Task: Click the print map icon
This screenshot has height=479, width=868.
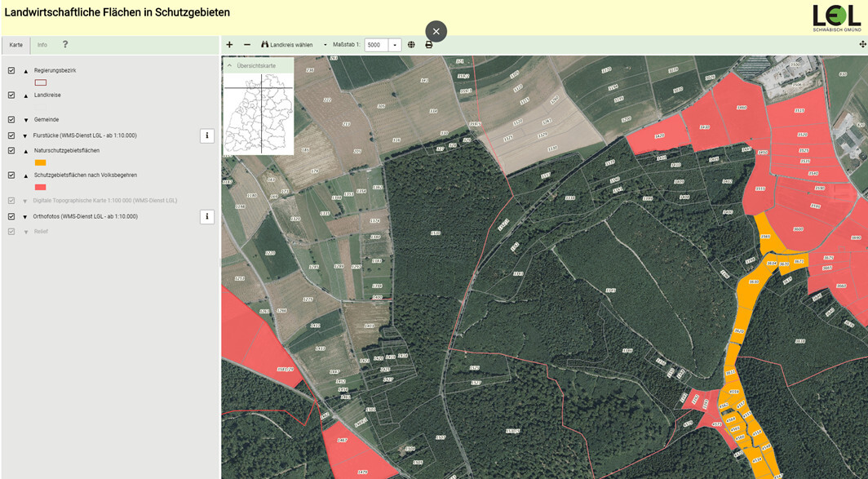Action: click(x=429, y=45)
